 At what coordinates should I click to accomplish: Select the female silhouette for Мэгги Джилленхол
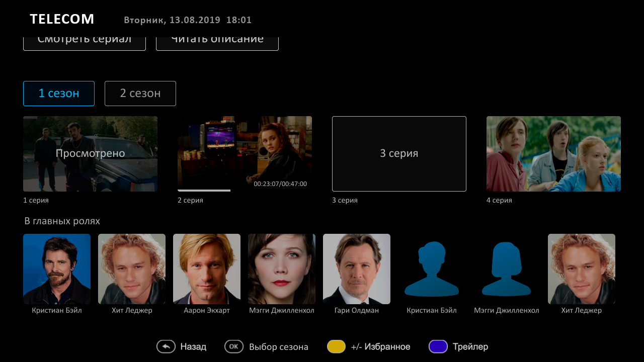pos(507,269)
